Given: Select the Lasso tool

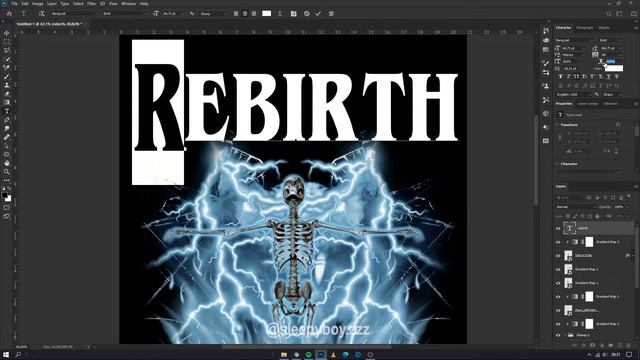Looking at the screenshot, I should point(7,50).
